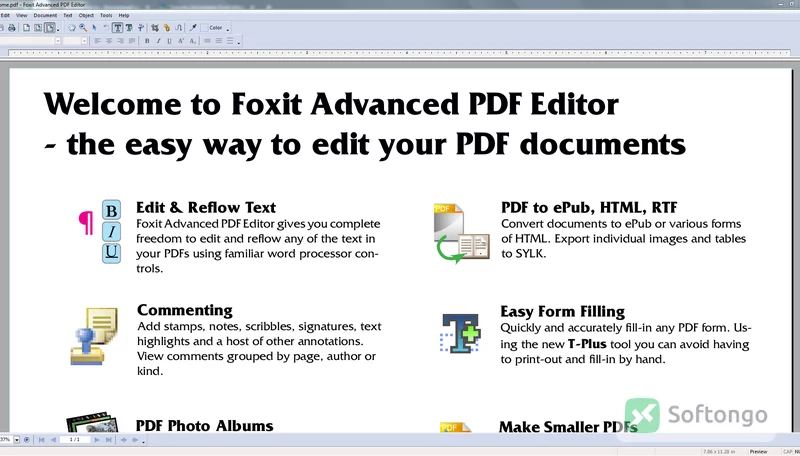800x456 pixels.
Task: Click the circular zoom-fit icon
Action: 27,440
